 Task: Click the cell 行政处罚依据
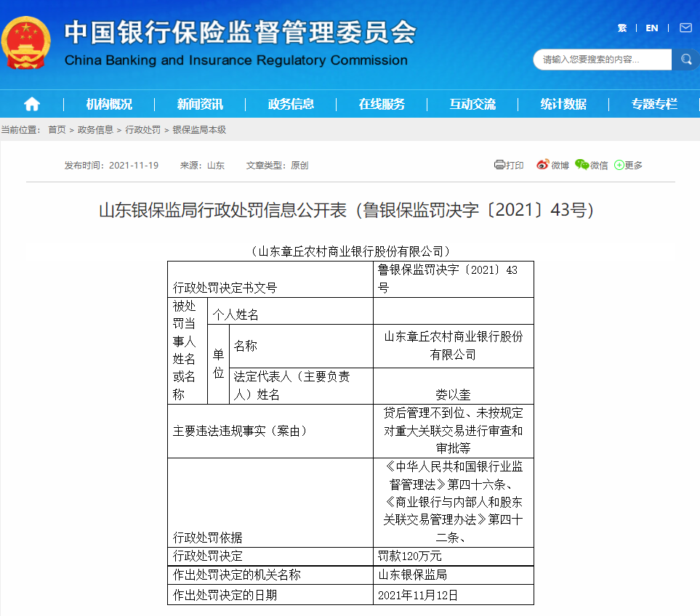coord(270,503)
